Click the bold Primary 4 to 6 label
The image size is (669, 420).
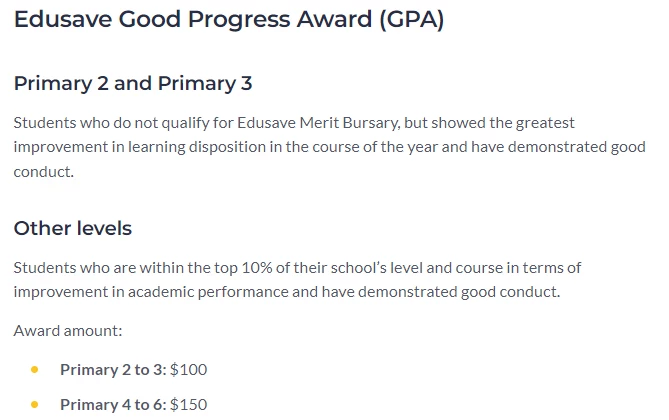113,405
